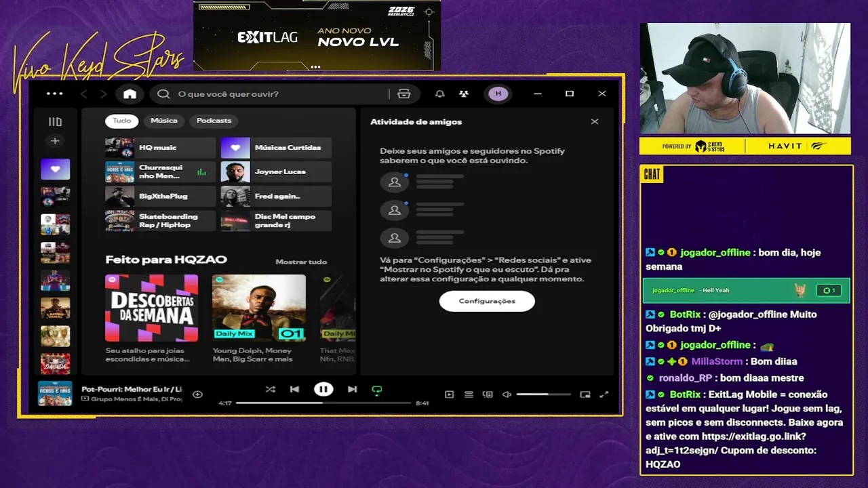
Task: Open the 'H' profile avatar menu
Action: pyautogui.click(x=498, y=94)
